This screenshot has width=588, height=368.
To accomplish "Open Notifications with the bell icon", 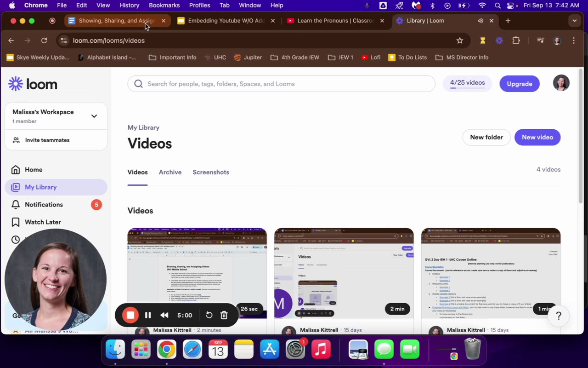I will 56,205.
